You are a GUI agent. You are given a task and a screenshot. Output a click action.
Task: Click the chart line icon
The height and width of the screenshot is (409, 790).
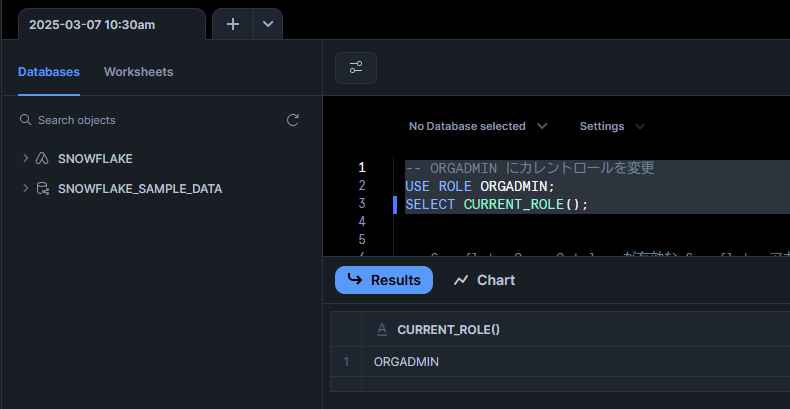461,280
